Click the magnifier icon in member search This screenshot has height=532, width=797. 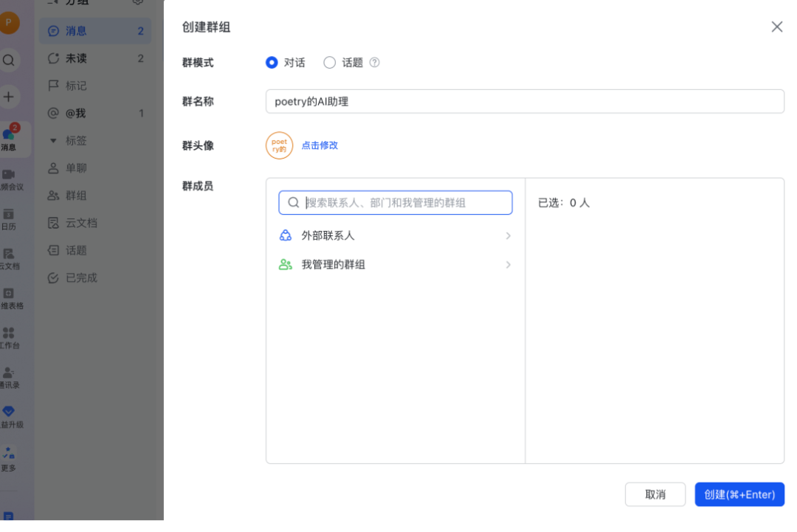click(293, 203)
